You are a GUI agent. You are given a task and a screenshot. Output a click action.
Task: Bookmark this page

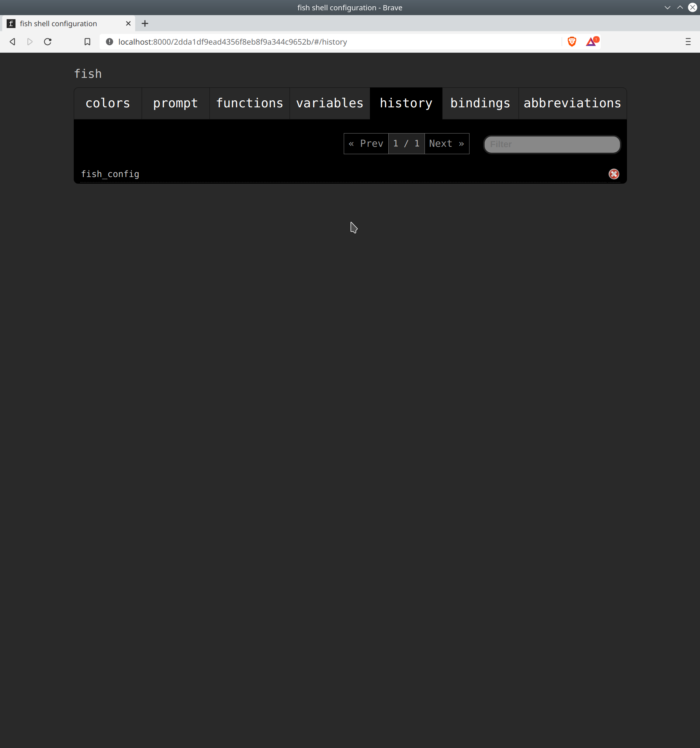[87, 42]
